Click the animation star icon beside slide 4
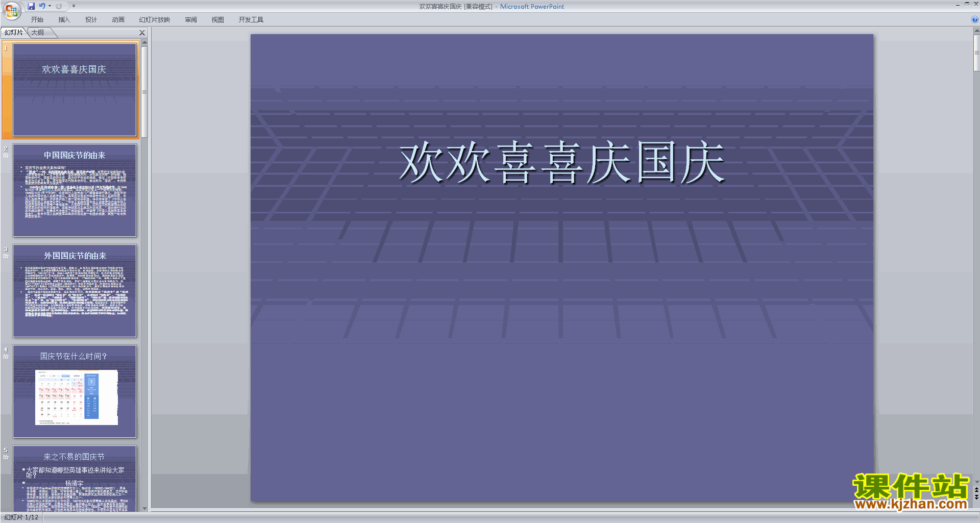The width and height of the screenshot is (980, 523). coord(6,356)
